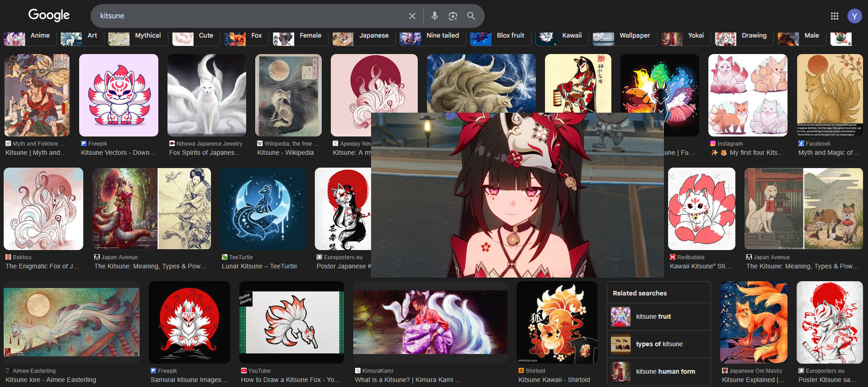Click the 'Related searches' heading
This screenshot has width=868, height=387.
point(640,293)
